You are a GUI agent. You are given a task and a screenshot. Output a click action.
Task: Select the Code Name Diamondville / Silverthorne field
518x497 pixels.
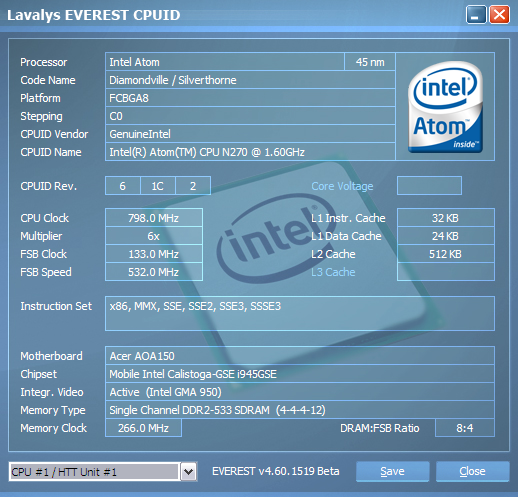pyautogui.click(x=250, y=80)
